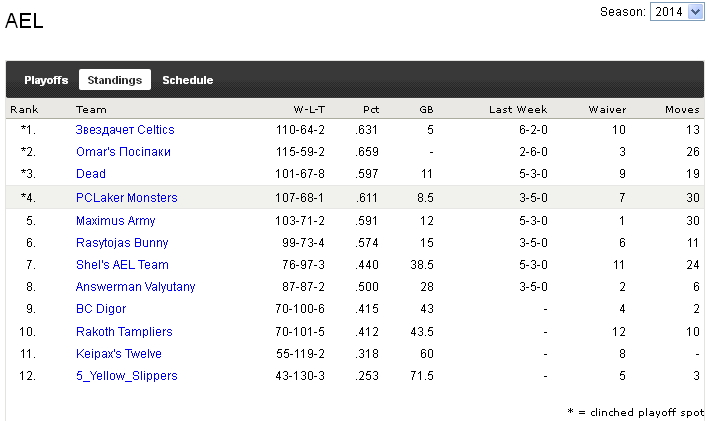This screenshot has width=708, height=421.
Task: Click the W-L-T column header
Action: [x=309, y=109]
